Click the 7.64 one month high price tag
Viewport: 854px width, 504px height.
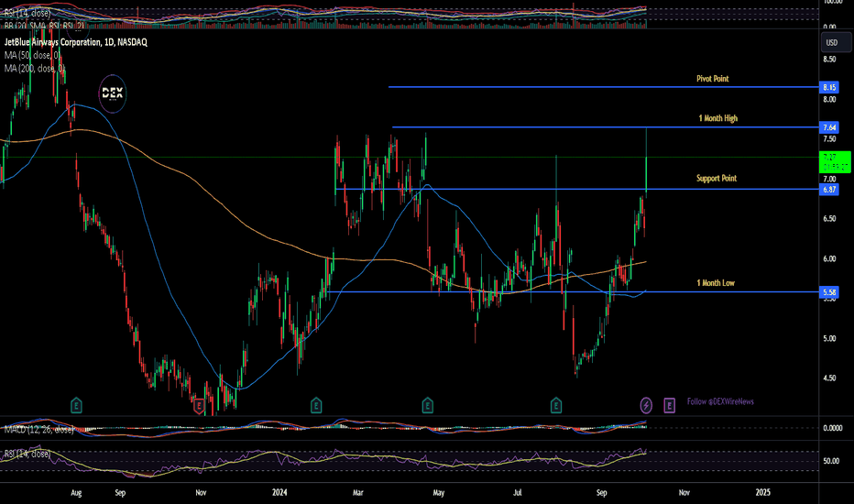[x=829, y=127]
